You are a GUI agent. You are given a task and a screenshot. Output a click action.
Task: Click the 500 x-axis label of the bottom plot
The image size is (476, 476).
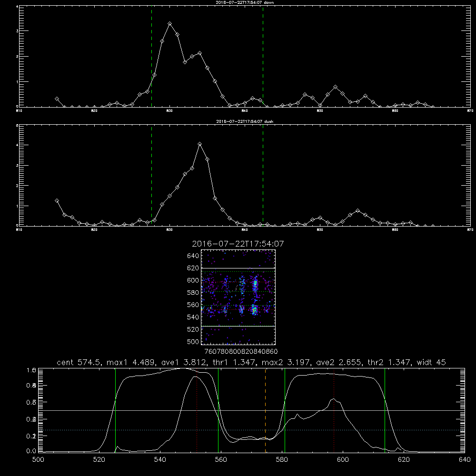(x=38, y=460)
